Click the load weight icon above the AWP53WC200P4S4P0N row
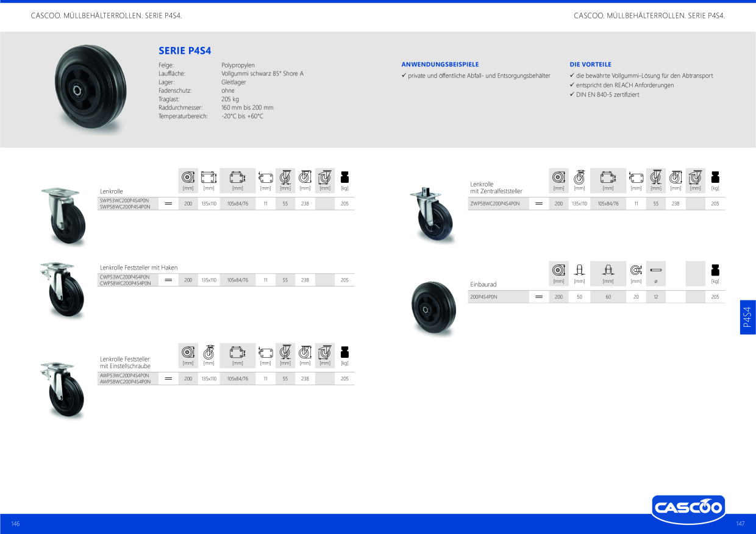Screen dimensions: 756x534 click(x=344, y=352)
